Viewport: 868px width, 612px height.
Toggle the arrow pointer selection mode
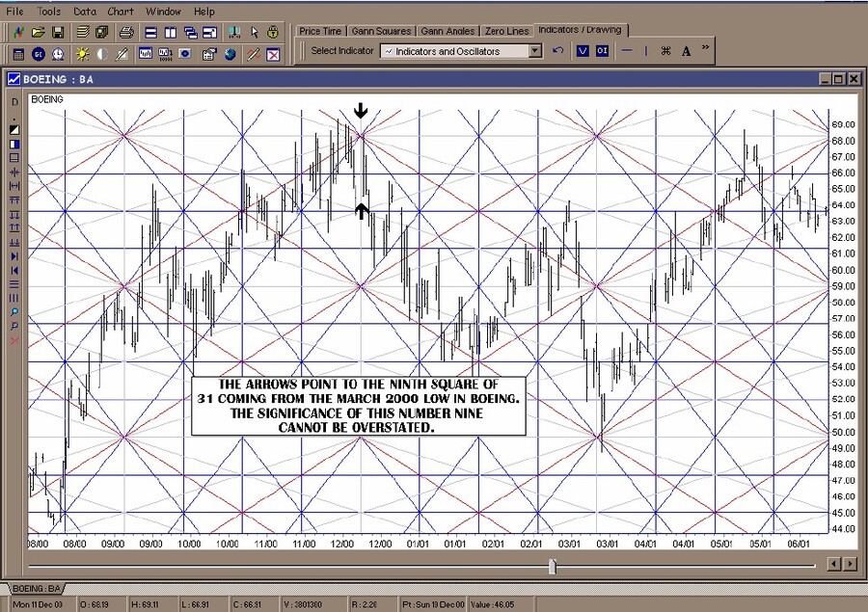click(254, 33)
